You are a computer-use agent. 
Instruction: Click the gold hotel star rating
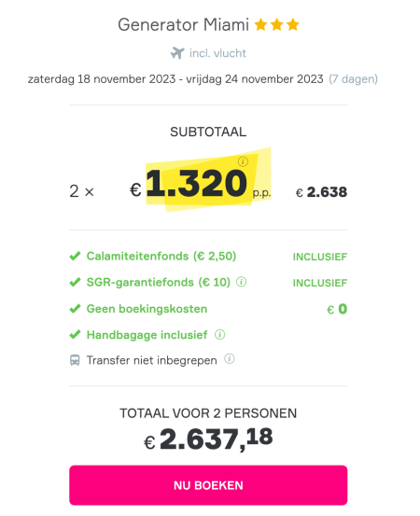tap(277, 24)
